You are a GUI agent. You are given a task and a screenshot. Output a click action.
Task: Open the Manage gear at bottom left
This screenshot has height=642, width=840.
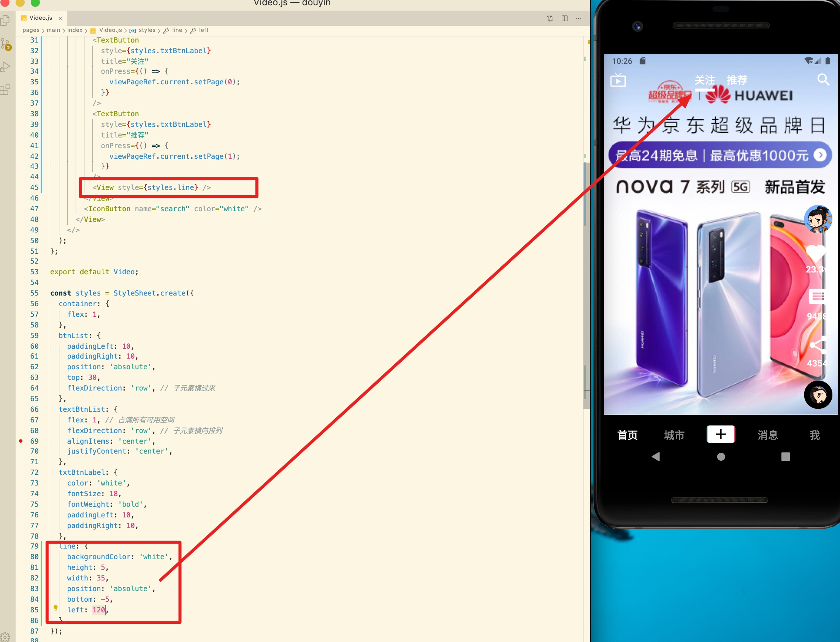click(5, 637)
